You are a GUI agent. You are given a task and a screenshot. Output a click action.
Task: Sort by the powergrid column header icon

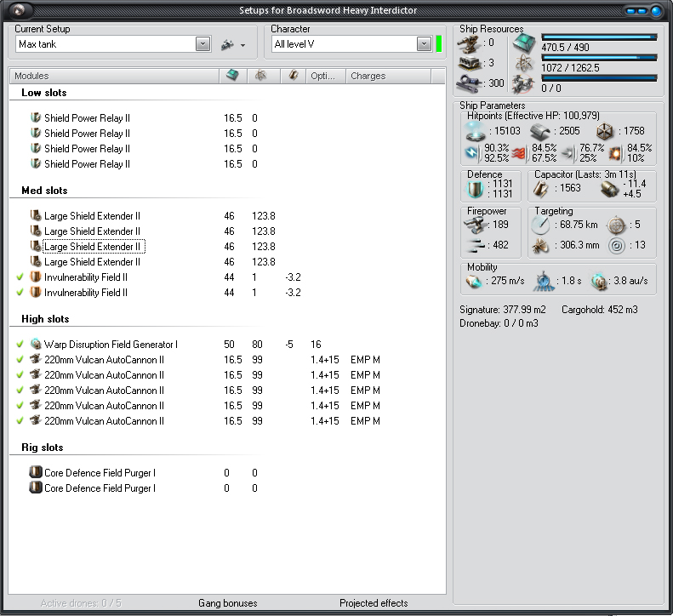pos(260,75)
